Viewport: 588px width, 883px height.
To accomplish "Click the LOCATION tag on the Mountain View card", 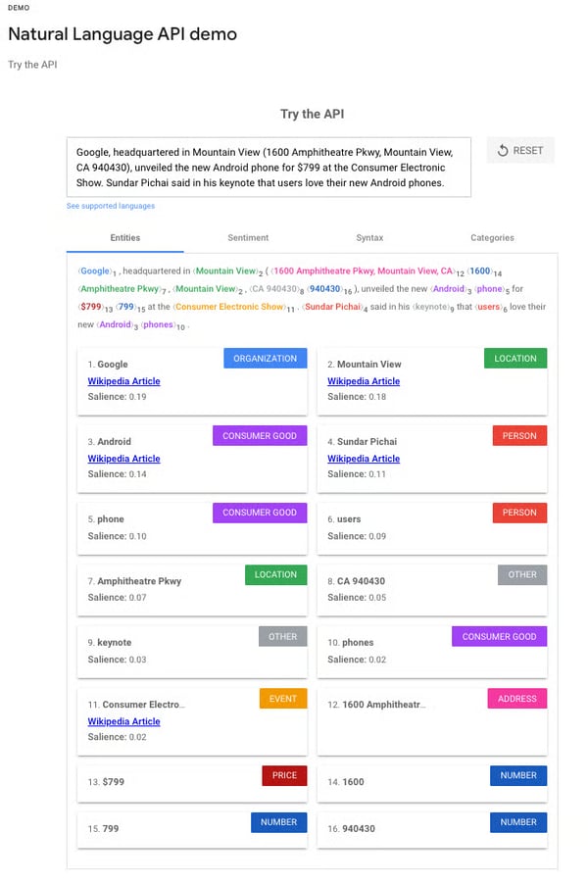I will click(515, 358).
